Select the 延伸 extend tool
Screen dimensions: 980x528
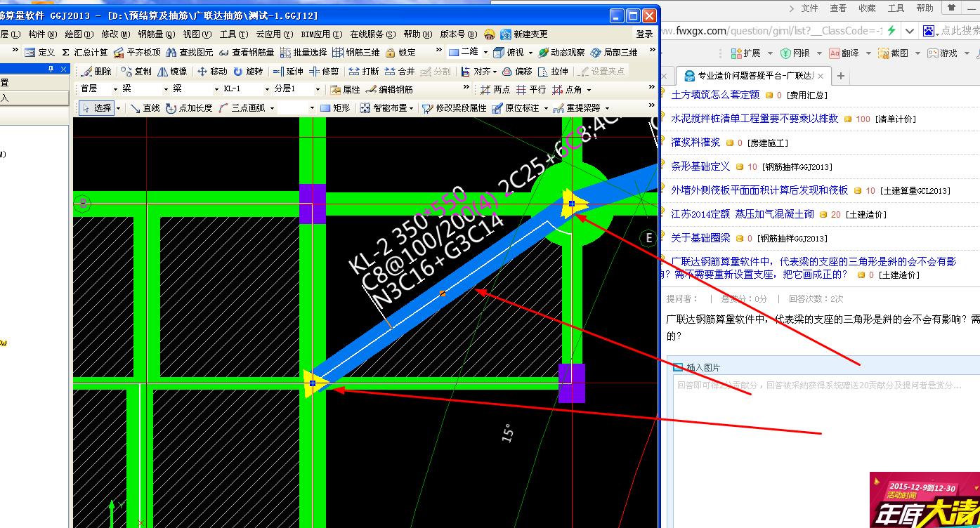(287, 72)
